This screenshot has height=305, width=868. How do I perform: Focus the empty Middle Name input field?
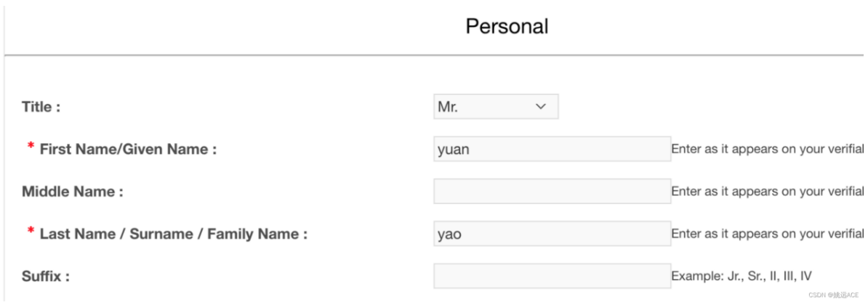552,192
